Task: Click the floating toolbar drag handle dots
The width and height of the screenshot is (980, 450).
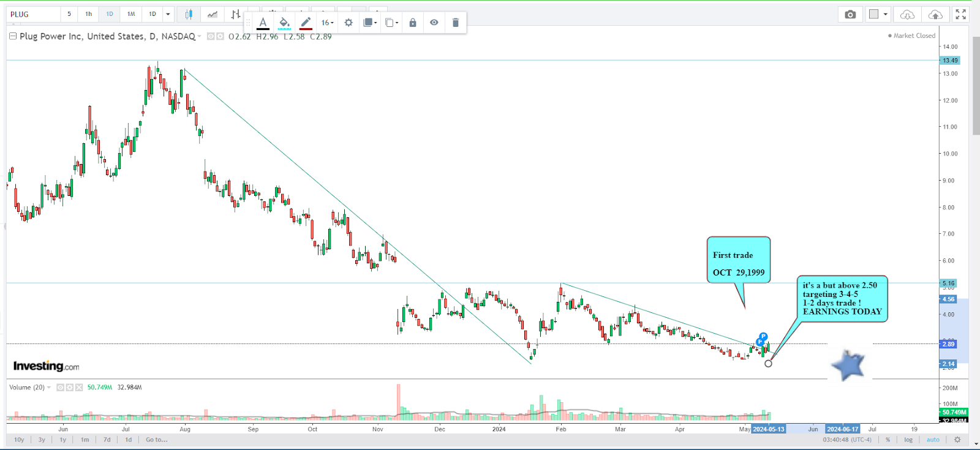Action: [248, 23]
